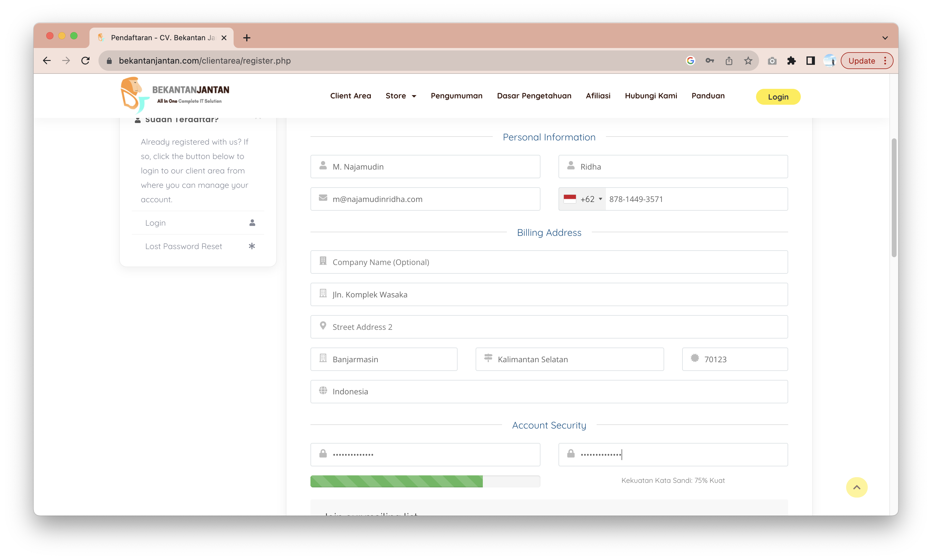Click the saved passwords key icon
Screen dimensions: 932x560
(x=709, y=61)
